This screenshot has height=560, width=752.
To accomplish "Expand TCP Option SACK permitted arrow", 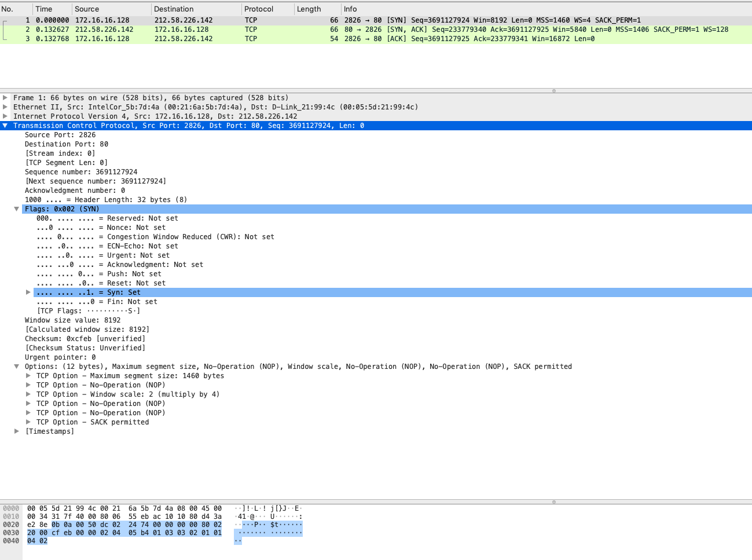I will point(28,422).
